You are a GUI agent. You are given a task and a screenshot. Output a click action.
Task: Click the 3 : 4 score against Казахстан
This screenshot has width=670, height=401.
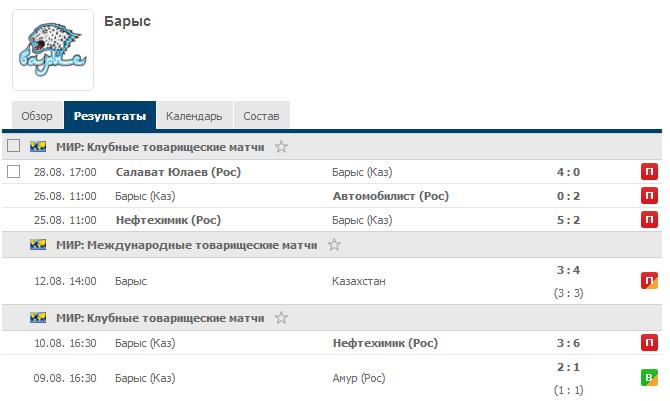click(568, 270)
